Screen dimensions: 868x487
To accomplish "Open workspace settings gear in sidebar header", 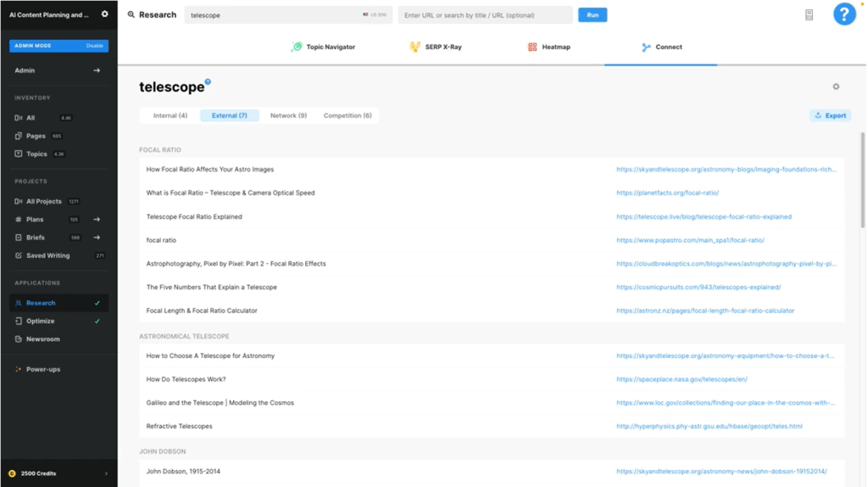I will click(104, 14).
